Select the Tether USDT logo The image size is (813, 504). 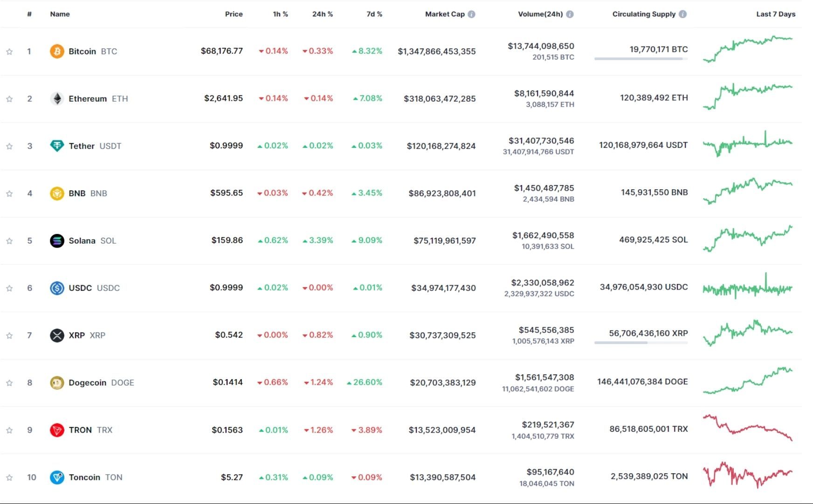(56, 145)
